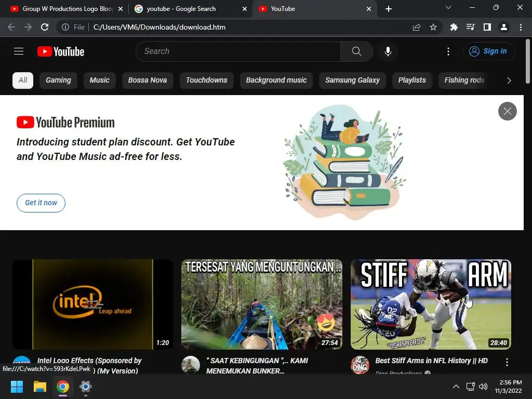The width and height of the screenshot is (532, 399).
Task: Click the Get it now button
Action: point(41,203)
